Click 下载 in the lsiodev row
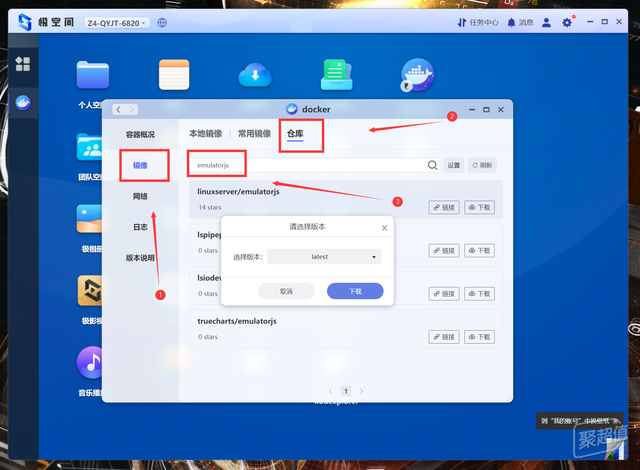Viewport: 640px width, 470px height. click(x=480, y=294)
